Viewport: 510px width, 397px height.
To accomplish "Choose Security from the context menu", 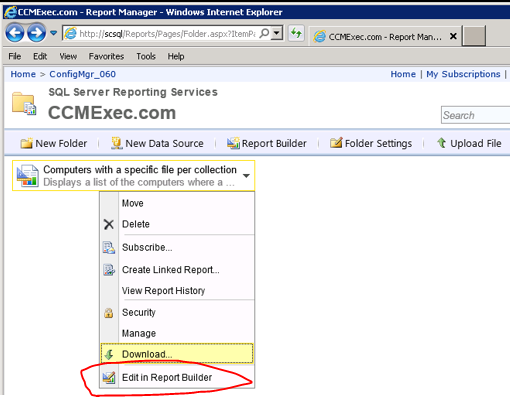I will point(139,312).
